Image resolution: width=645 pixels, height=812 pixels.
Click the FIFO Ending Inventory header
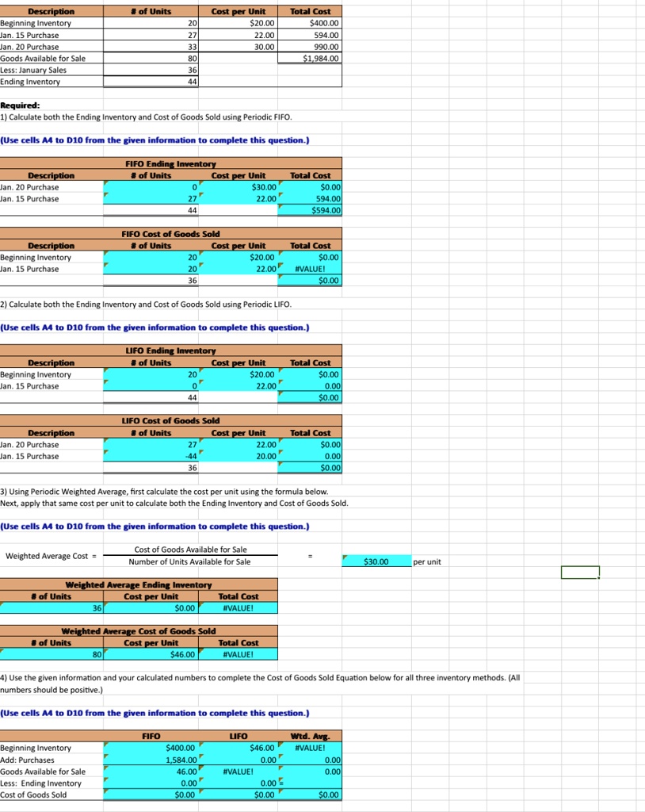172,163
